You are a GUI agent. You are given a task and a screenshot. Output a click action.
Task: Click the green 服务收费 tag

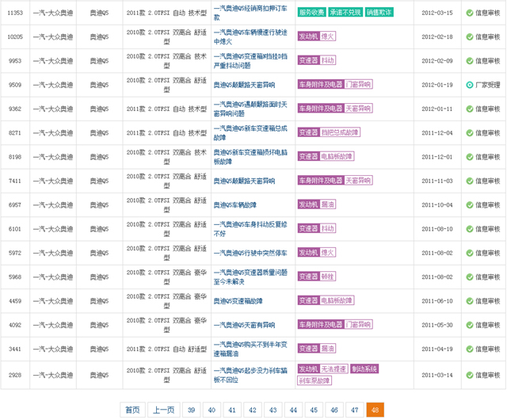point(311,13)
